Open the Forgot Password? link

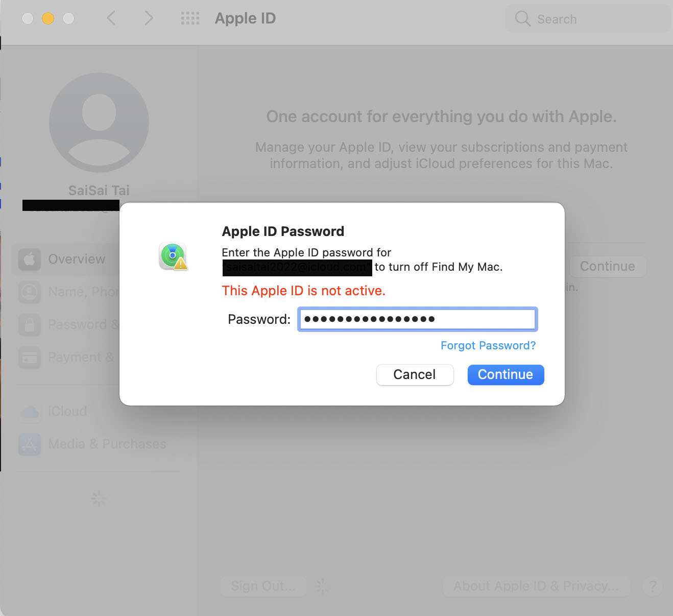488,345
